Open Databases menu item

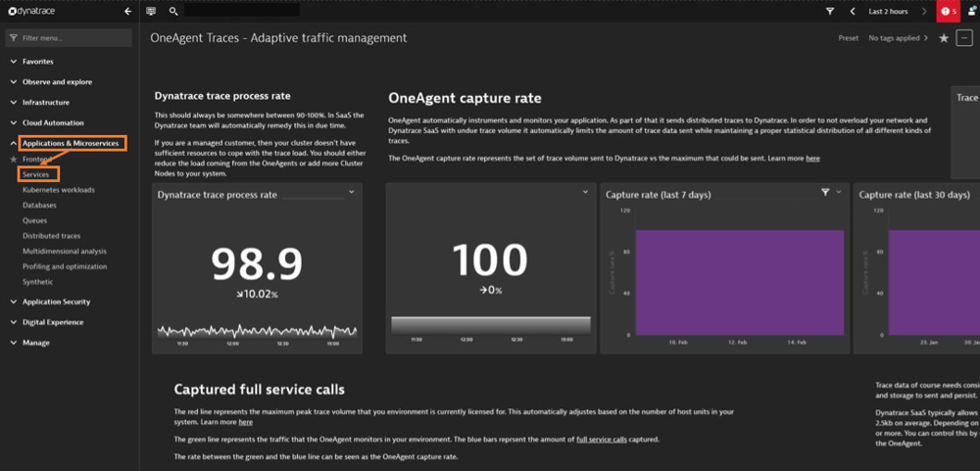39,205
